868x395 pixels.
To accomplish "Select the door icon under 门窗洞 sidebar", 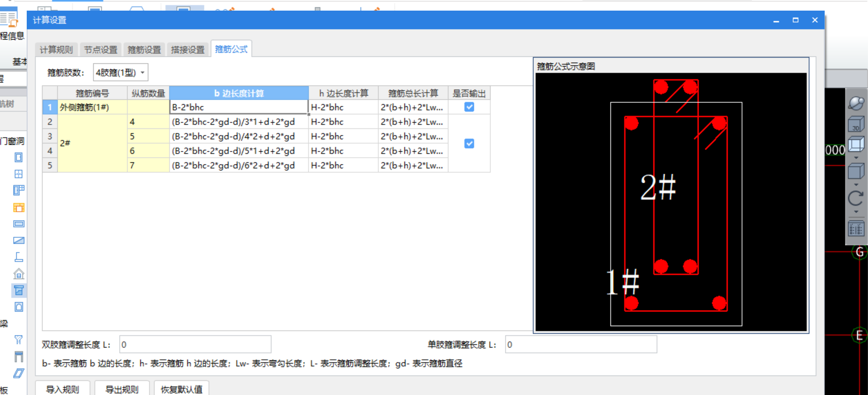I will [18, 157].
